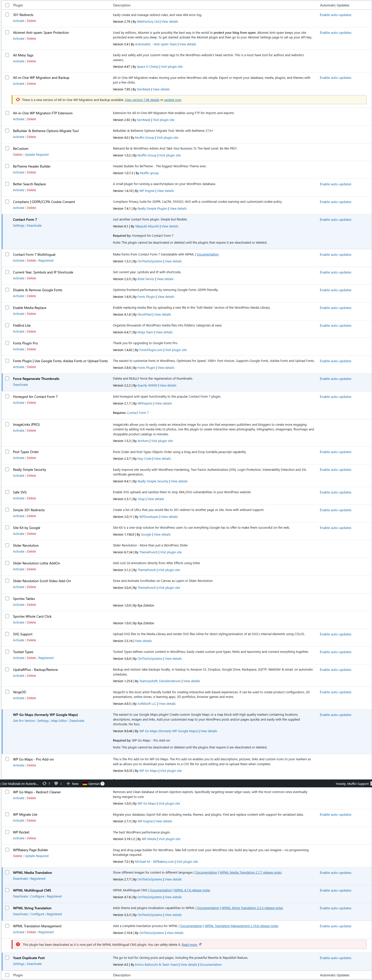Open Documentation link for Contact Form 7 Multilingual
This screenshot has height=980, width=372.
[x=207, y=254]
